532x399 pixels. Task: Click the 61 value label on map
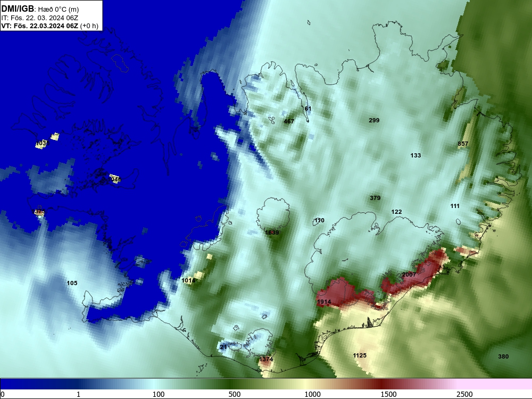tap(307, 109)
